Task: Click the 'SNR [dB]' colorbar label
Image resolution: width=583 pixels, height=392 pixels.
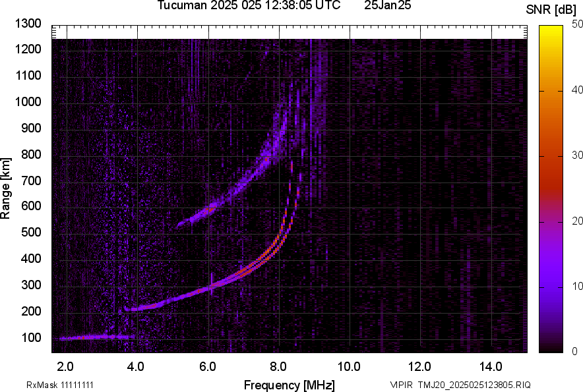Action: pos(551,10)
